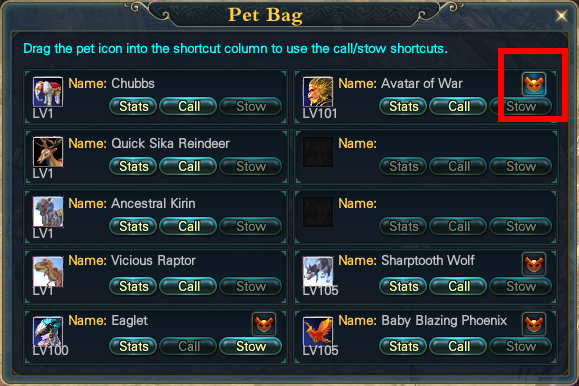Open Stats for Chubbs
The height and width of the screenshot is (386, 579).
click(133, 106)
